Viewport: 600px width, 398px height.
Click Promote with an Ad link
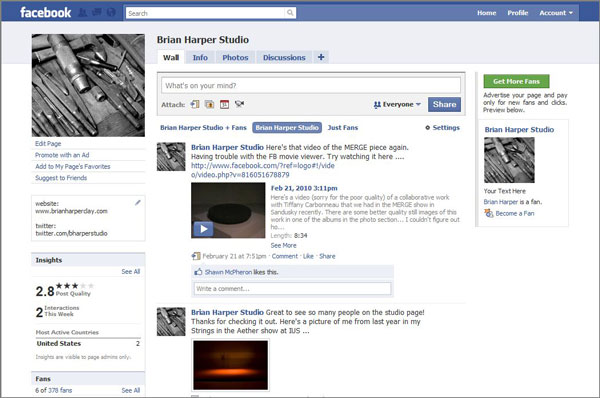tap(62, 155)
